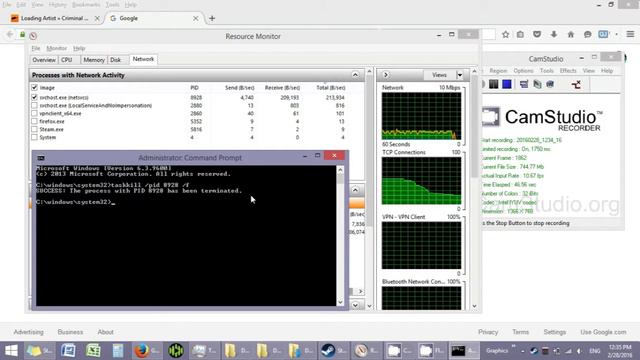Open CamStudio's Effects menu
This screenshot has height=360, width=640.
pos(568,71)
